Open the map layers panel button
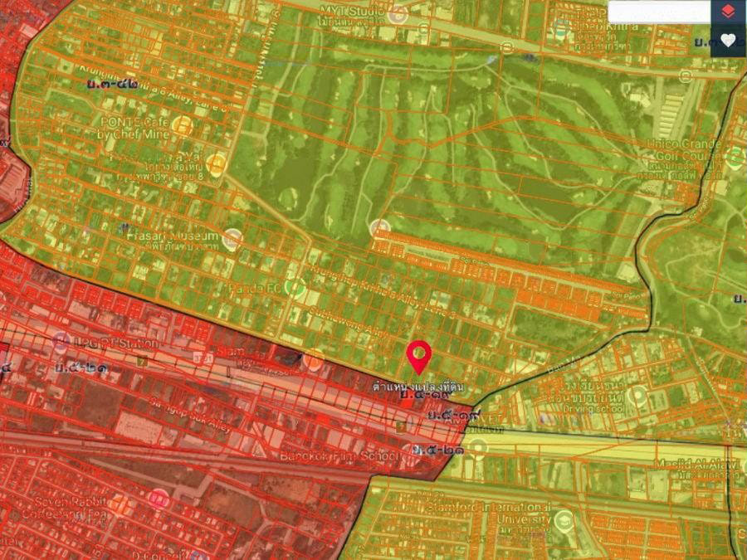The width and height of the screenshot is (747, 560). click(728, 12)
